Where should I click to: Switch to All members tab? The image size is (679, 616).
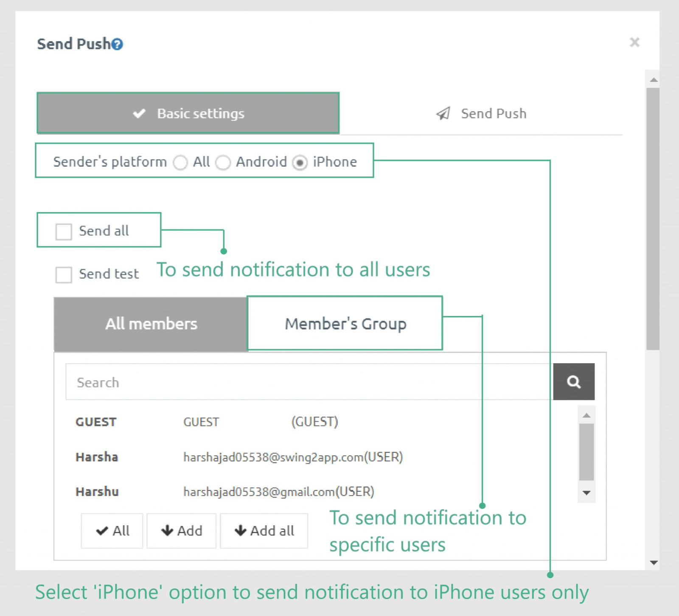point(151,324)
